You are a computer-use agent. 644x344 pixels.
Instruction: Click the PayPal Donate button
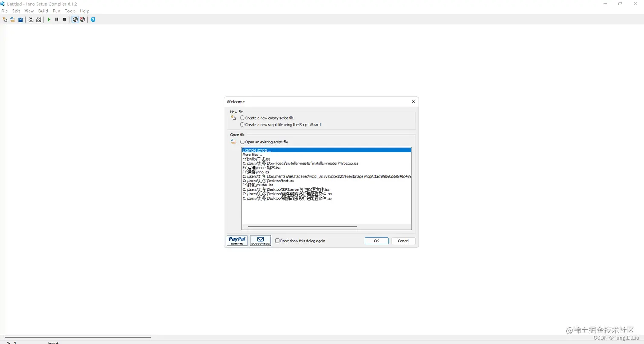(237, 241)
